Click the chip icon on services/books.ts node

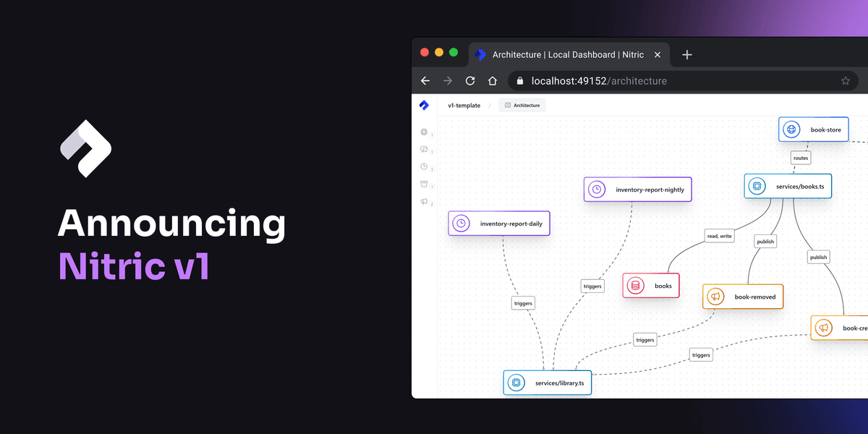pyautogui.click(x=757, y=186)
